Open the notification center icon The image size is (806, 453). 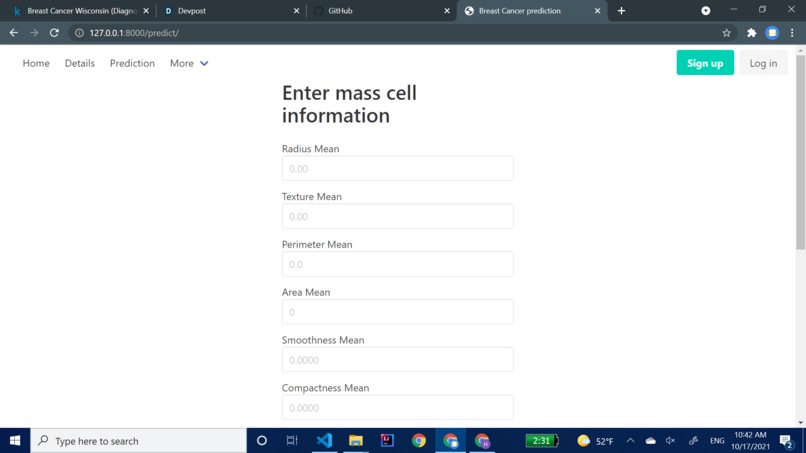click(x=786, y=441)
